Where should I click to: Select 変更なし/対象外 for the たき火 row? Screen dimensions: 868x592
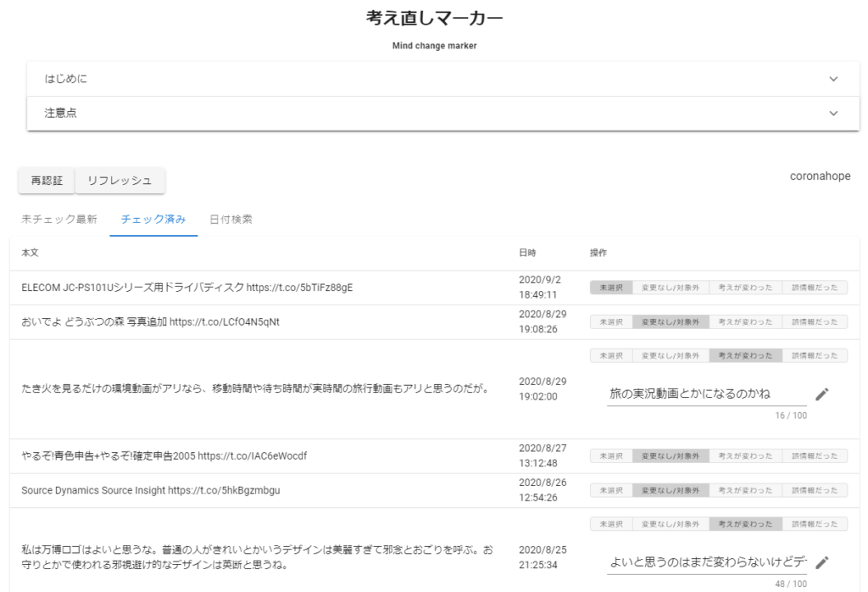tap(670, 355)
